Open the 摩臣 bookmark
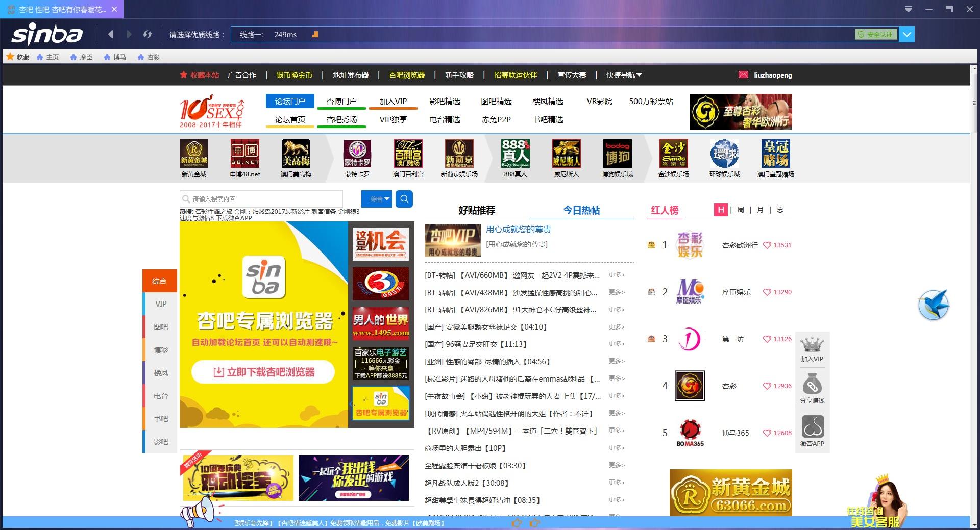This screenshot has width=980, height=530. click(x=81, y=57)
